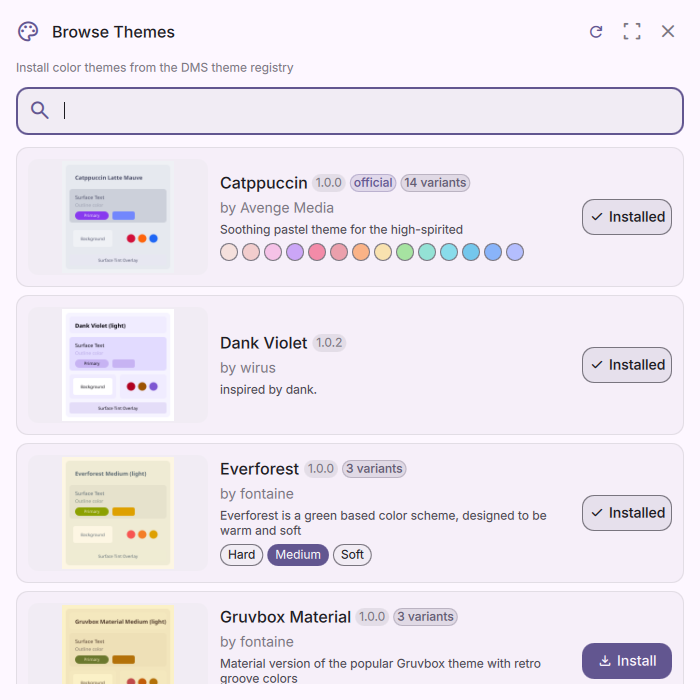Install the Gruvbox Material theme
Screen dimensions: 700x700
click(x=627, y=661)
